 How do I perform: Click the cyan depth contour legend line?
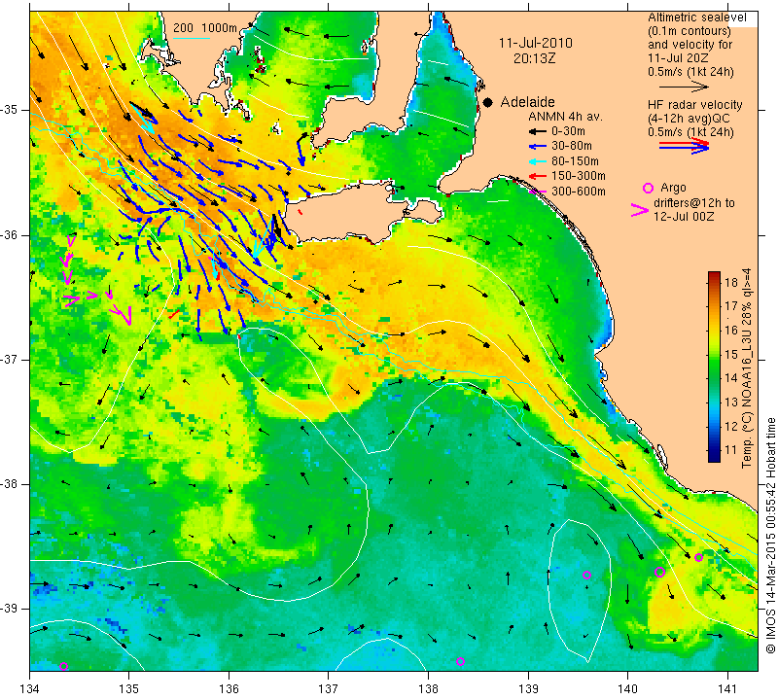click(x=191, y=38)
